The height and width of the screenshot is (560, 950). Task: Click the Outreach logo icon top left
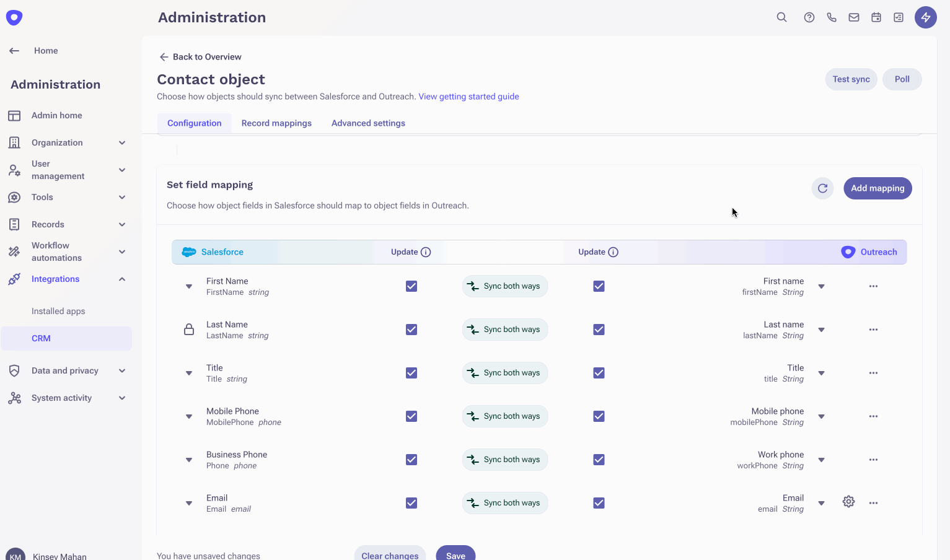pyautogui.click(x=14, y=17)
